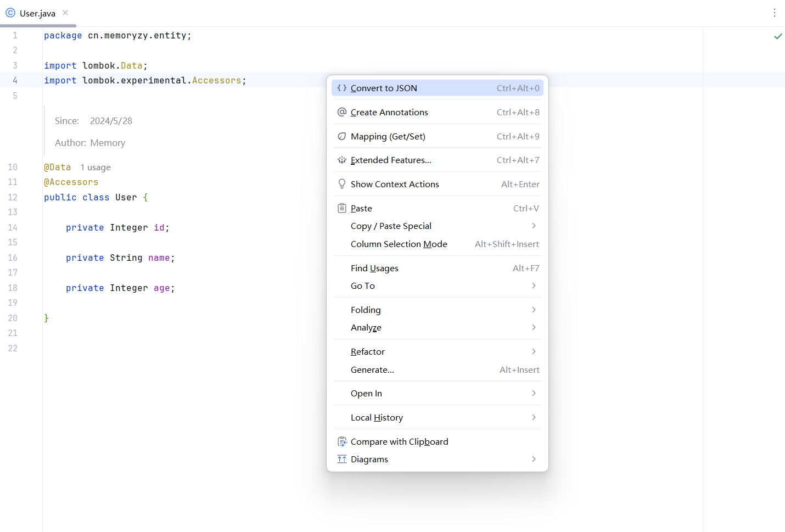Click the lightbulb icon for Show Context Actions

pyautogui.click(x=341, y=183)
